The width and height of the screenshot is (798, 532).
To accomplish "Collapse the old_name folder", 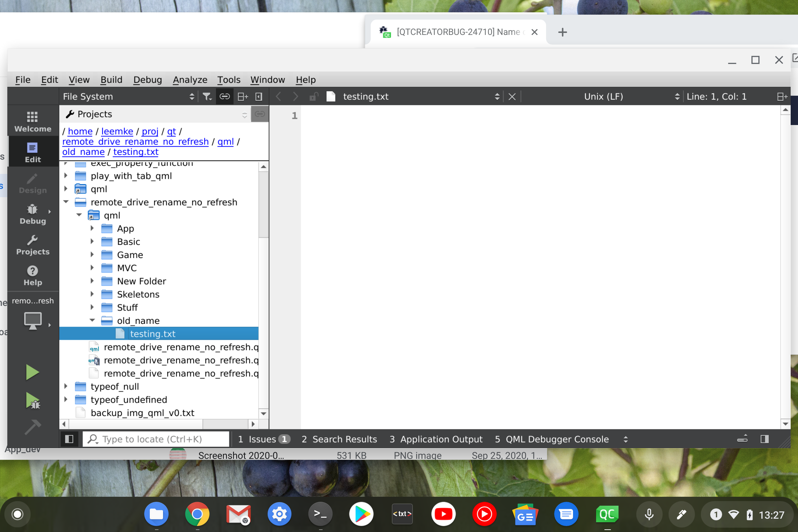I will [92, 320].
